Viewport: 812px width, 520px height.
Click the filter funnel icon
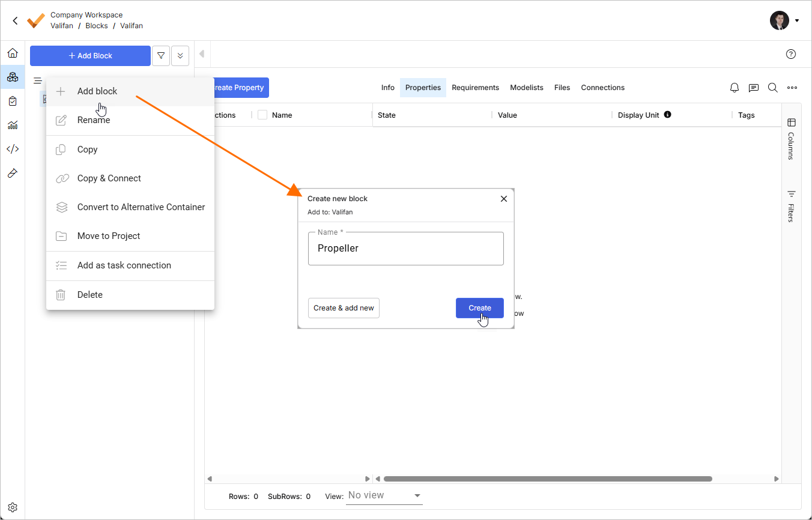pos(161,56)
